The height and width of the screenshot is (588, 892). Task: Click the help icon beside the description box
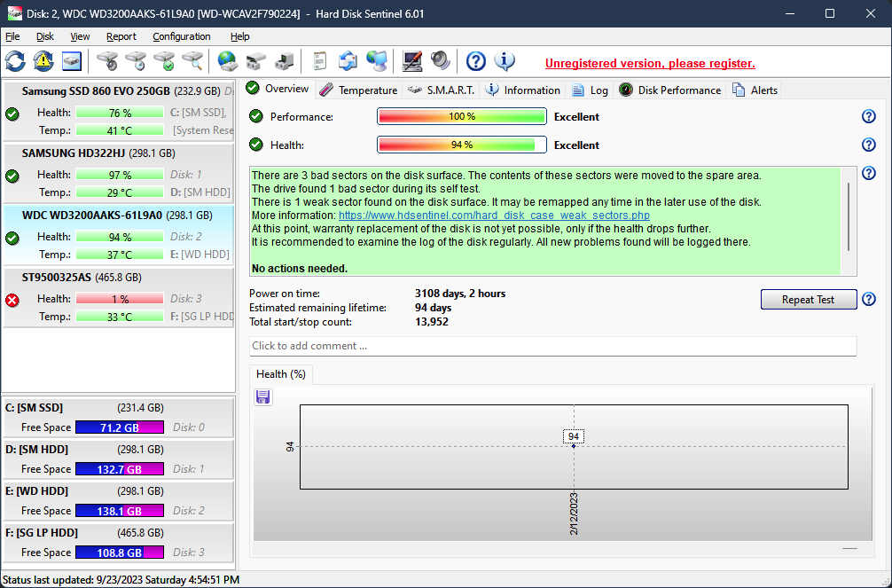(x=869, y=173)
